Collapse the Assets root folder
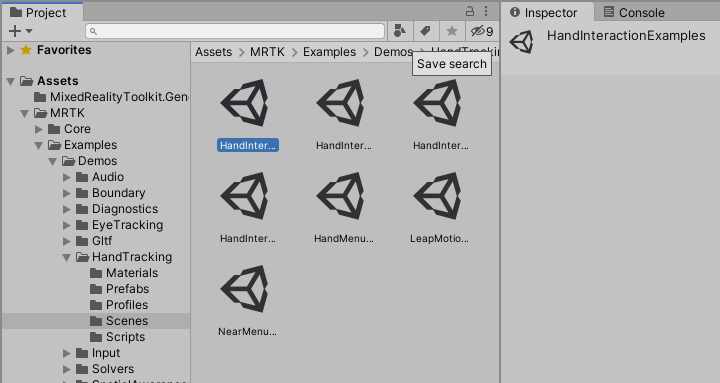 tap(11, 82)
